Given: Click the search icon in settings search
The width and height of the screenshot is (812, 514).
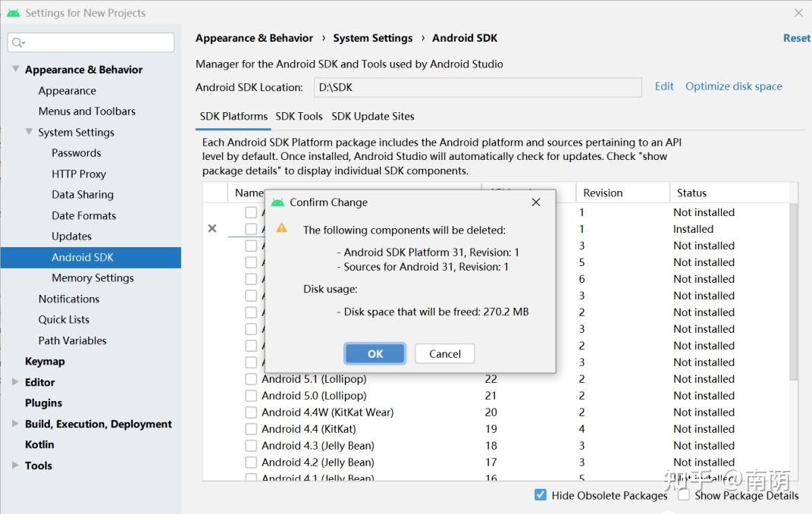Looking at the screenshot, I should coord(18,42).
